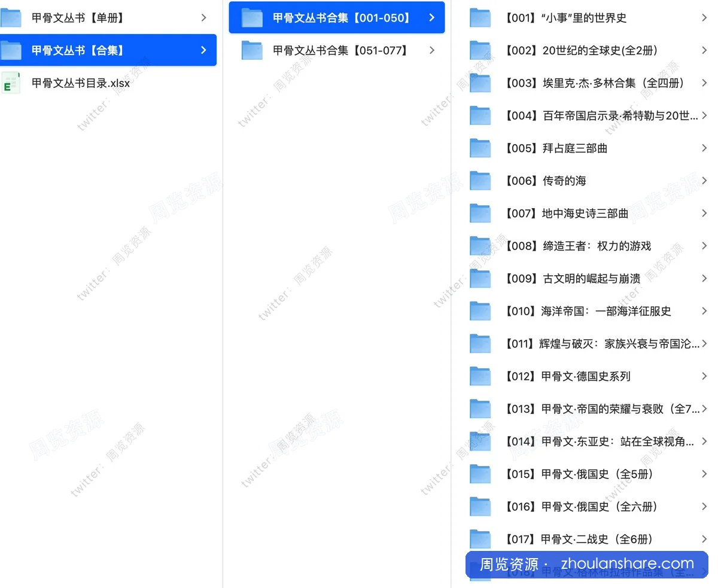Click the 甲骨文丛书目录.xlsx spreadsheet icon
718x588 pixels.
click(x=11, y=83)
